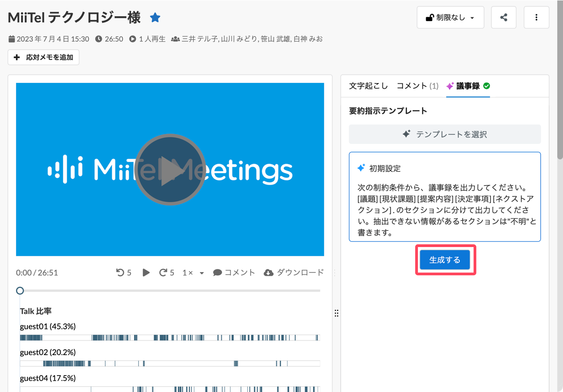Click the date text 2023 年 7 月 4 日 15:30
563x392 pixels.
[53, 39]
